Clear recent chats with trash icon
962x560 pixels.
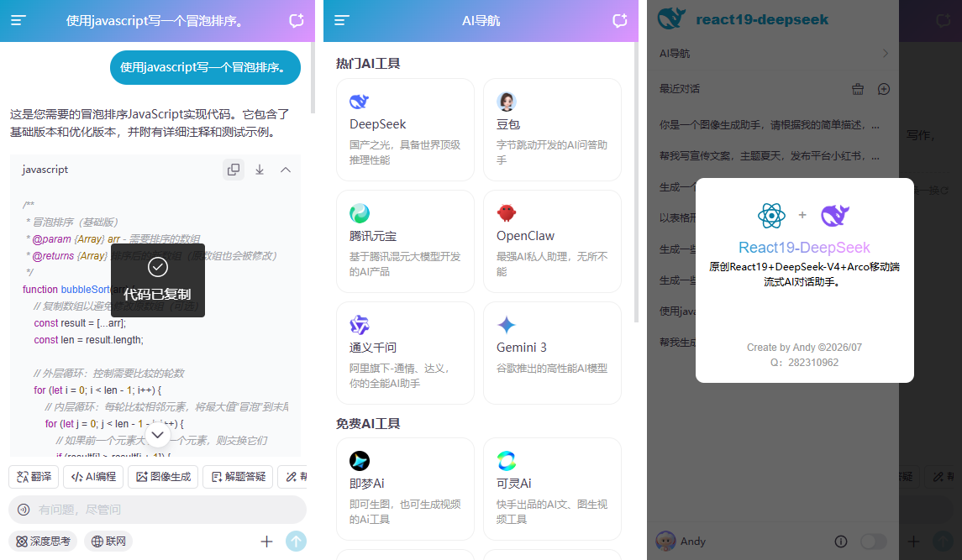(x=858, y=89)
